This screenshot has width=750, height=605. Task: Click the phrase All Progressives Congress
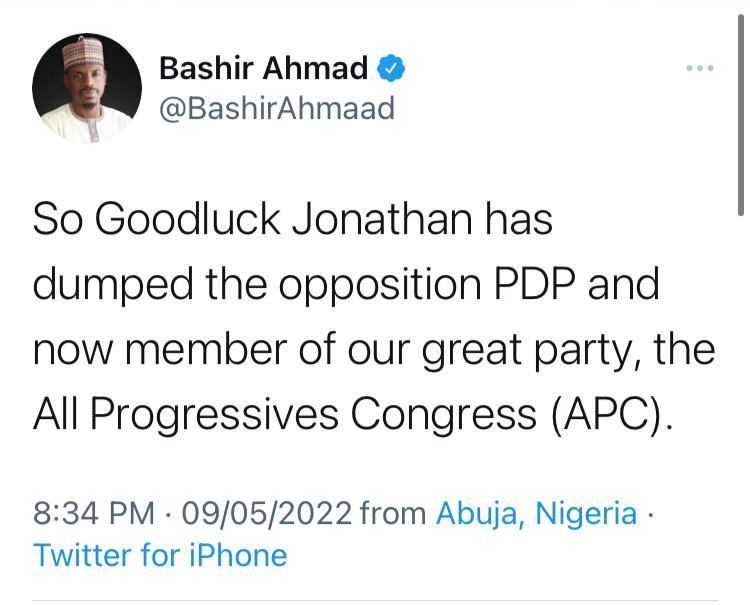click(284, 412)
